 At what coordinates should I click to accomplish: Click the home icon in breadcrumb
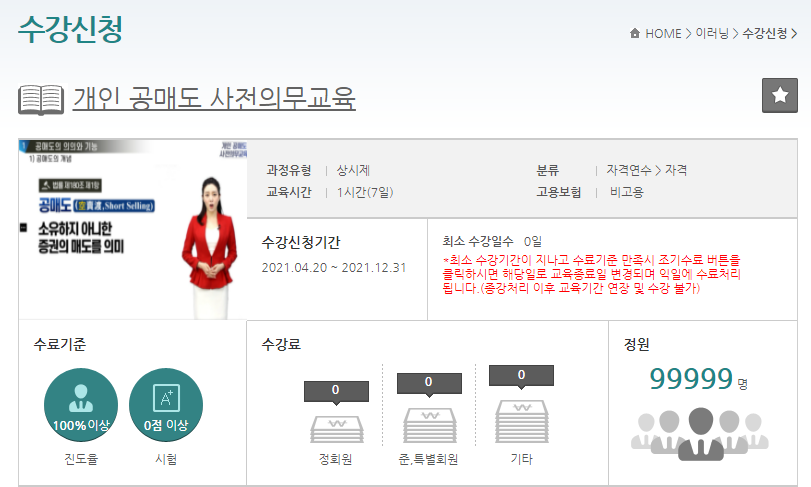[635, 34]
